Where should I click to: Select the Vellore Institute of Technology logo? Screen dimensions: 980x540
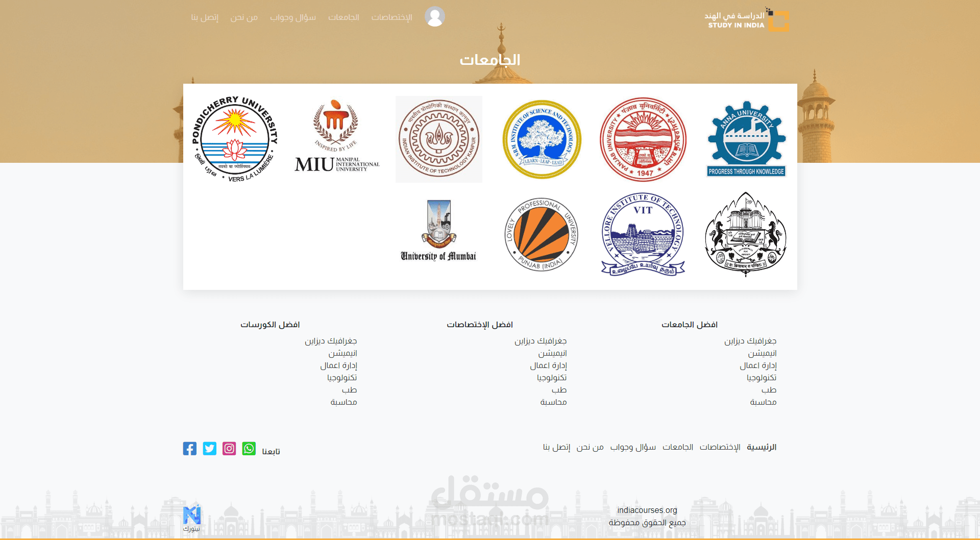(643, 235)
